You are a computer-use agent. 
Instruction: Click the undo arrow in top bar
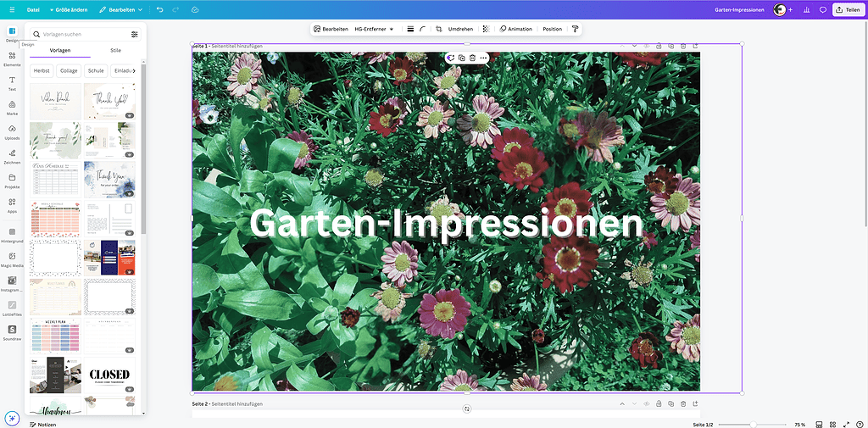point(160,9)
